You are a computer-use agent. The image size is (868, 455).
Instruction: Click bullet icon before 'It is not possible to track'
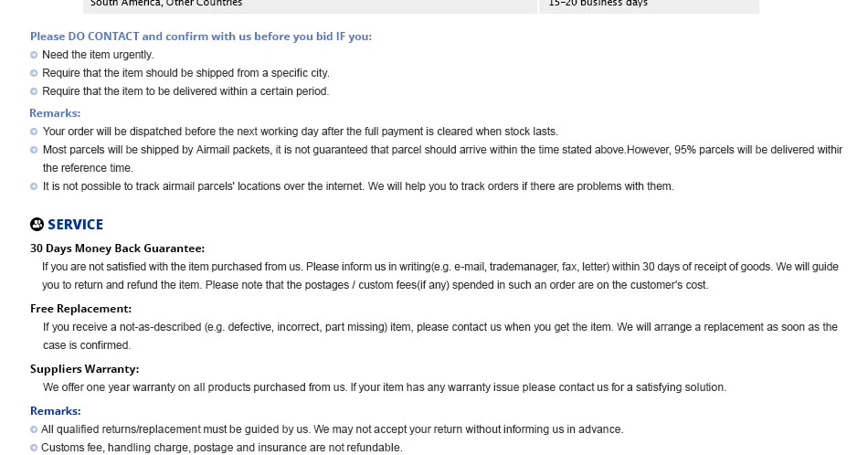coord(34,186)
